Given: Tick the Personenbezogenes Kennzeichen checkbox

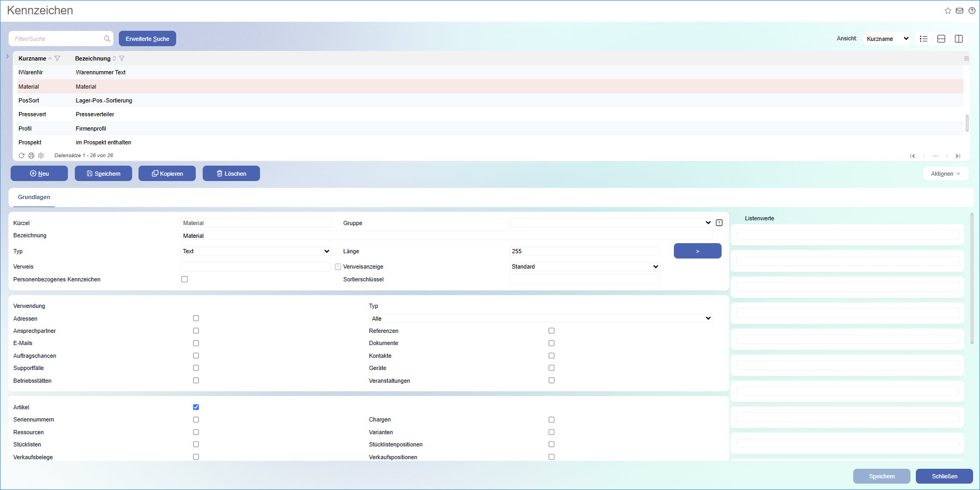Looking at the screenshot, I should pos(185,279).
